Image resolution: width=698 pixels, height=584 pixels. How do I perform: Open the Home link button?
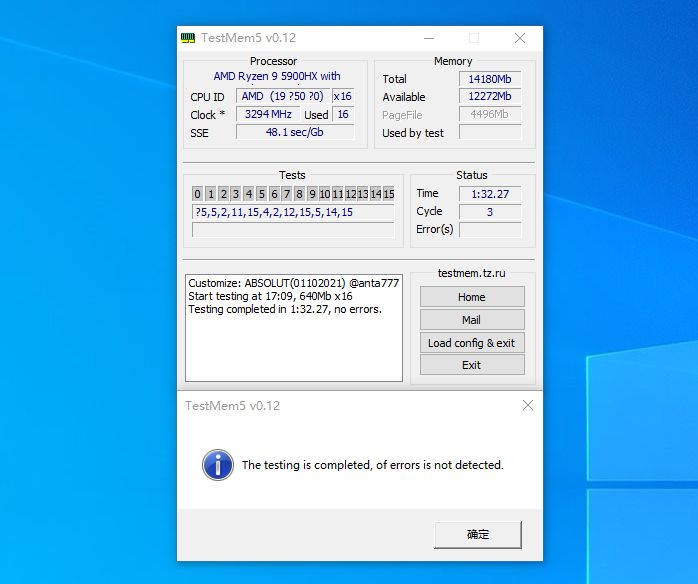tap(472, 297)
